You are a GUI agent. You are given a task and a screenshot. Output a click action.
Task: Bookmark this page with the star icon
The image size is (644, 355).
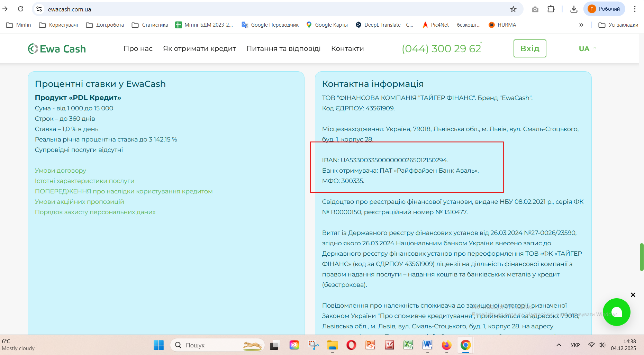pos(513,9)
